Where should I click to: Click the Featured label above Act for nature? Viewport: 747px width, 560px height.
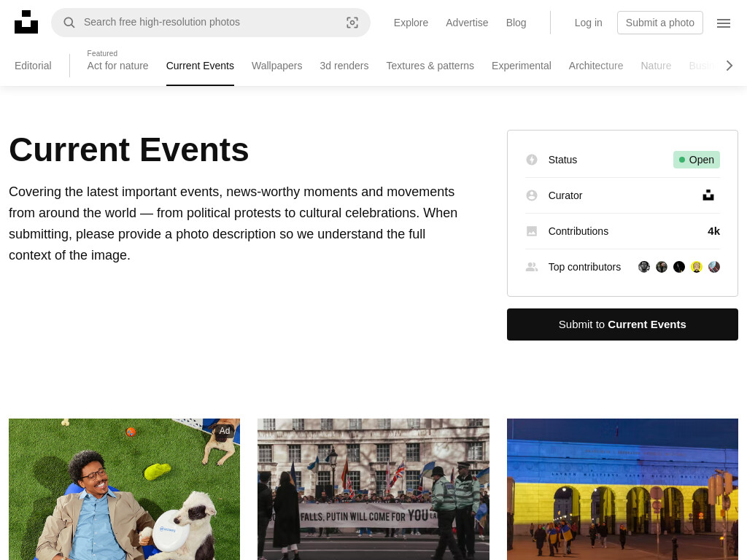(x=102, y=53)
